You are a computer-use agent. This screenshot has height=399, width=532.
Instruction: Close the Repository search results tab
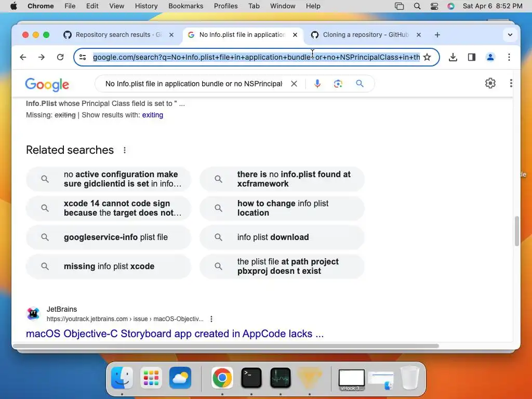tap(171, 35)
